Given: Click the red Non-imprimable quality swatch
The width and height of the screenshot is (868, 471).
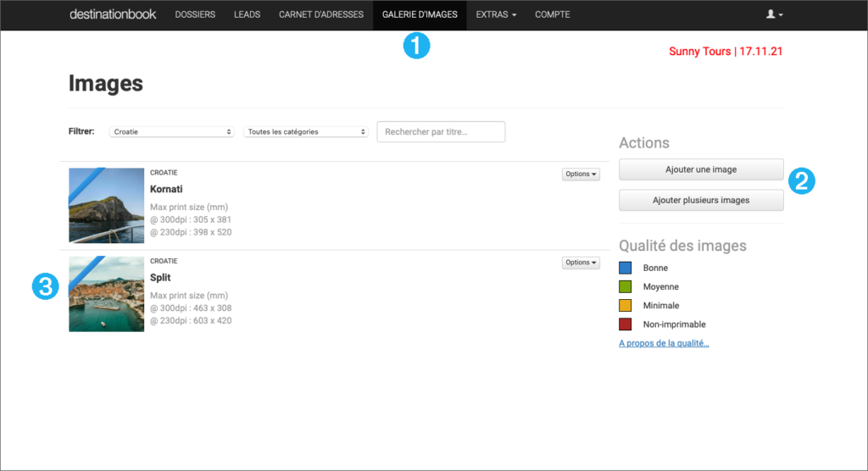Looking at the screenshot, I should click(x=626, y=324).
